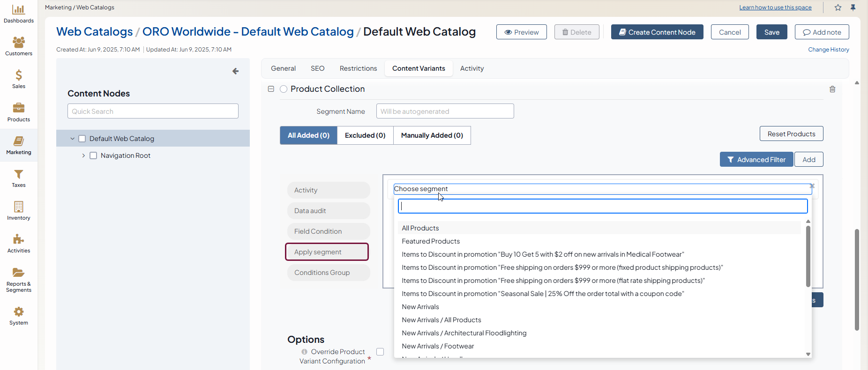This screenshot has width=868, height=370.
Task: Mark page as favorite with star icon
Action: [x=838, y=7]
